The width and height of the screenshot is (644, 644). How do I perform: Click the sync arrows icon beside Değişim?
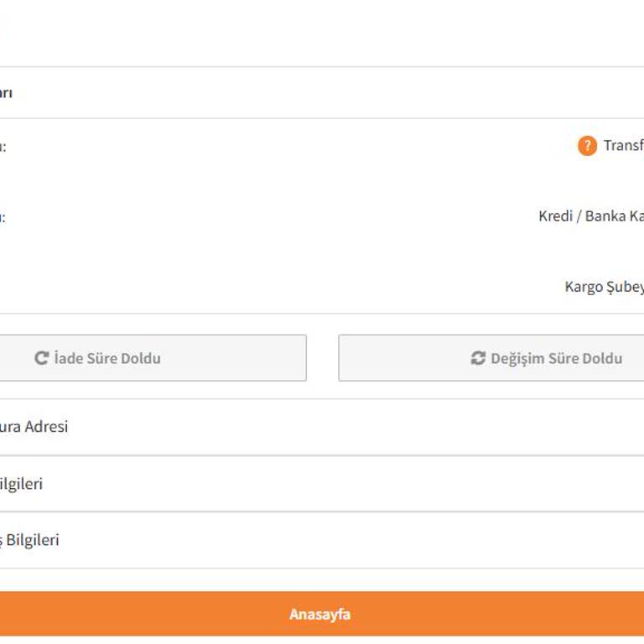pyautogui.click(x=478, y=358)
